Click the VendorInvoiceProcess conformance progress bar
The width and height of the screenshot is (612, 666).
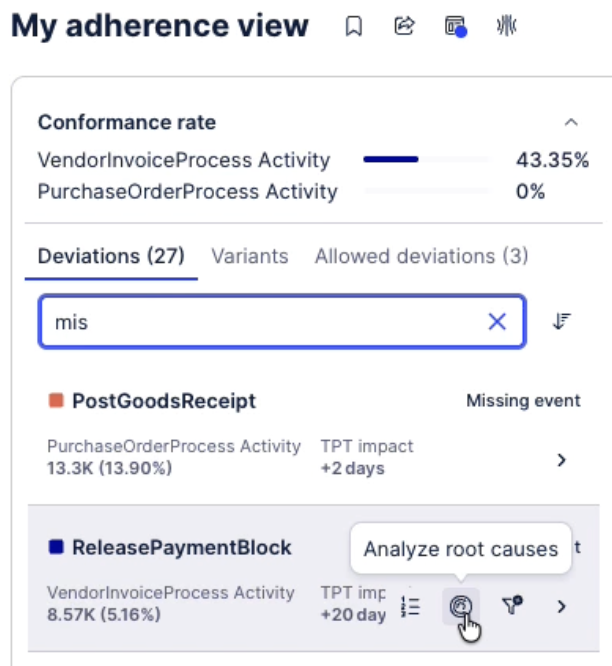(426, 159)
